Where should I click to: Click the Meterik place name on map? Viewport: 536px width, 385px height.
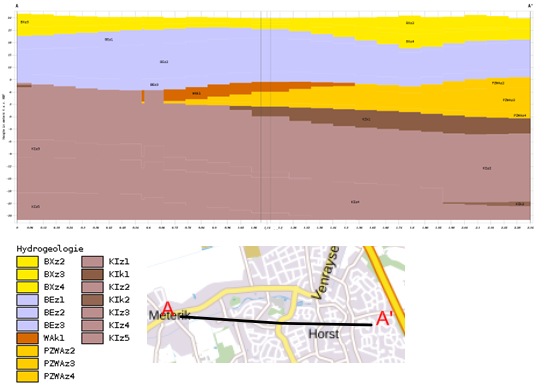pos(170,315)
